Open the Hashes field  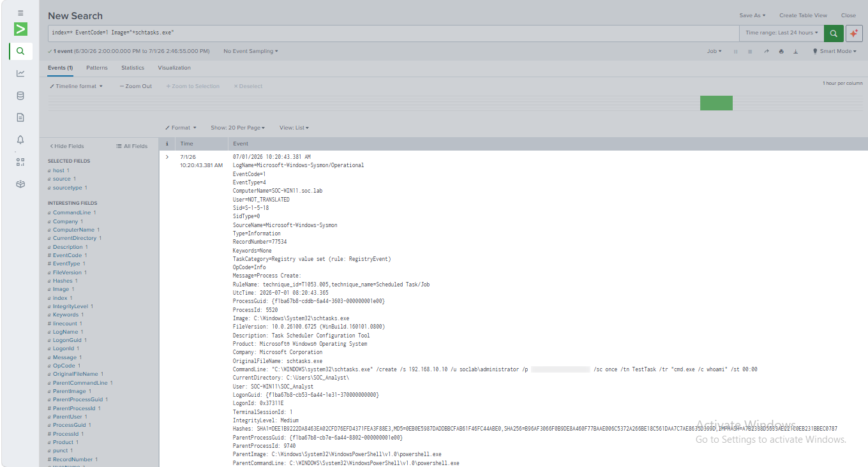click(x=63, y=281)
